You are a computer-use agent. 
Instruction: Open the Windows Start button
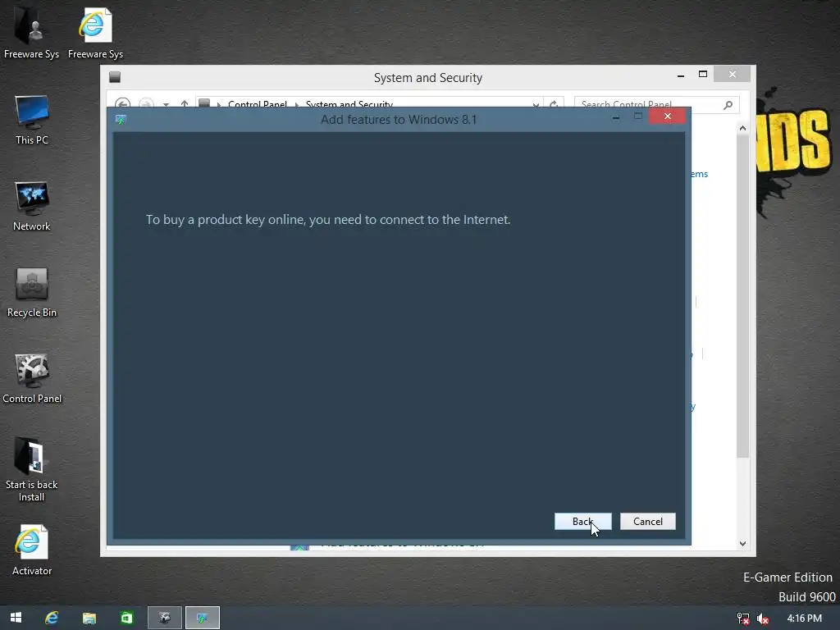(16, 618)
